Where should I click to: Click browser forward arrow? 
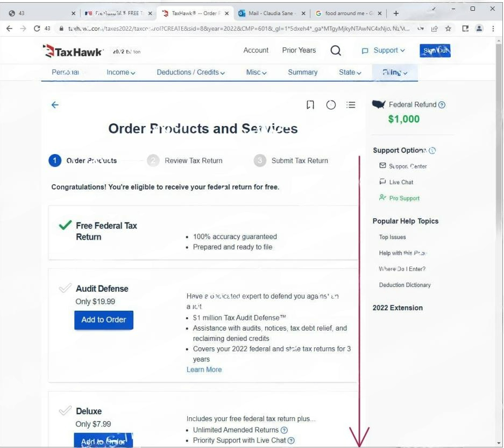tap(23, 29)
